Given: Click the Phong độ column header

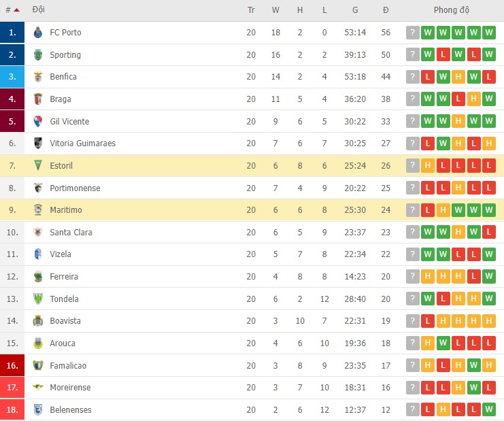Looking at the screenshot, I should click(x=452, y=10).
